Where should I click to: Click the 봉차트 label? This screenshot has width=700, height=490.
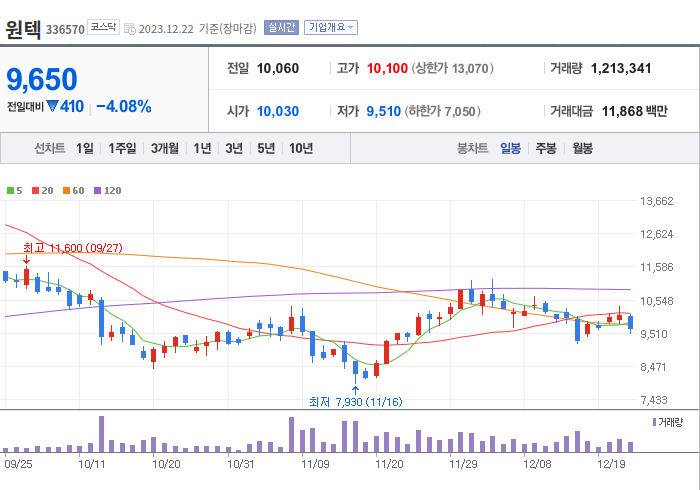[x=472, y=148]
